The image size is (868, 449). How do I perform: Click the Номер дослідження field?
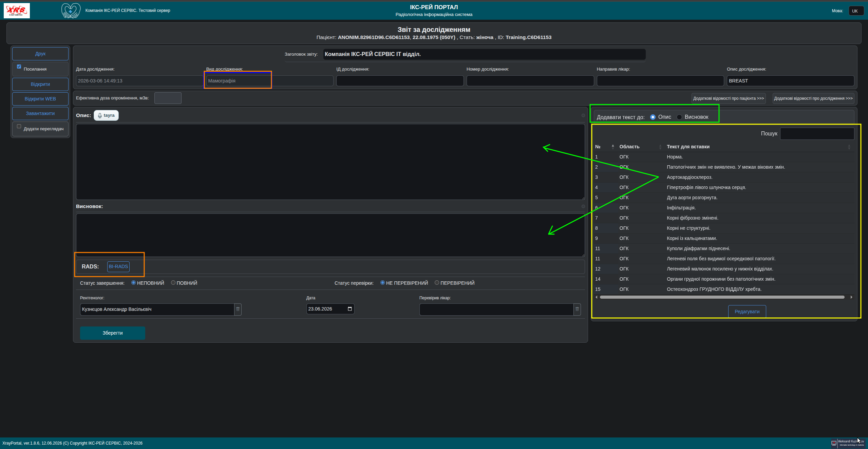[530, 81]
